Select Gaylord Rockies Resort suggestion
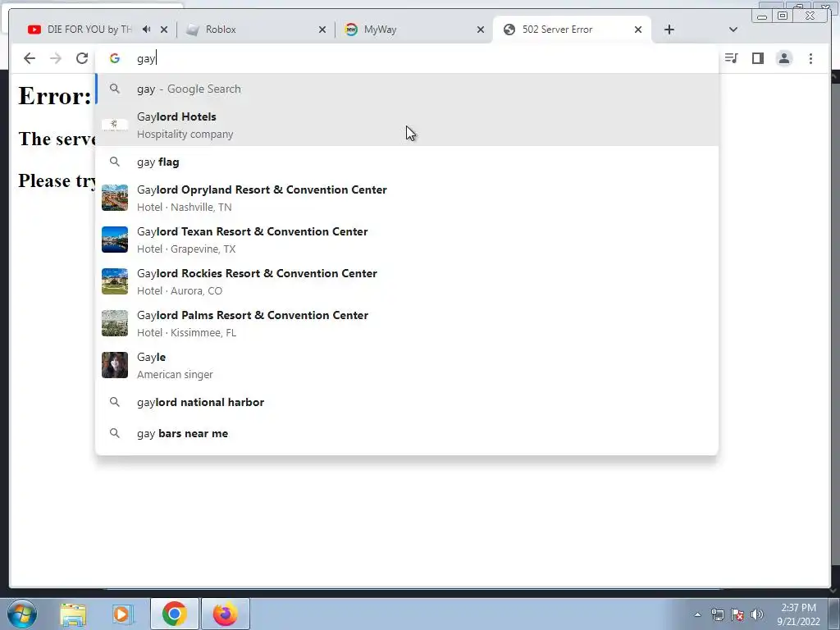This screenshot has height=630, width=840. point(407,281)
